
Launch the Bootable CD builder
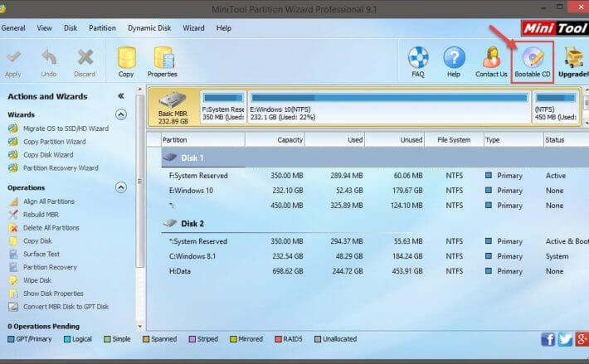click(x=533, y=62)
